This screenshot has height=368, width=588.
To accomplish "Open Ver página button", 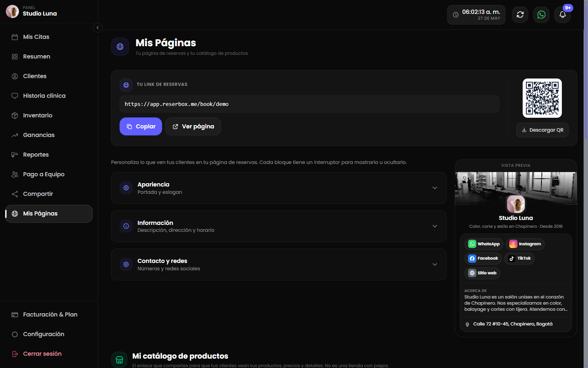I will [x=193, y=126].
